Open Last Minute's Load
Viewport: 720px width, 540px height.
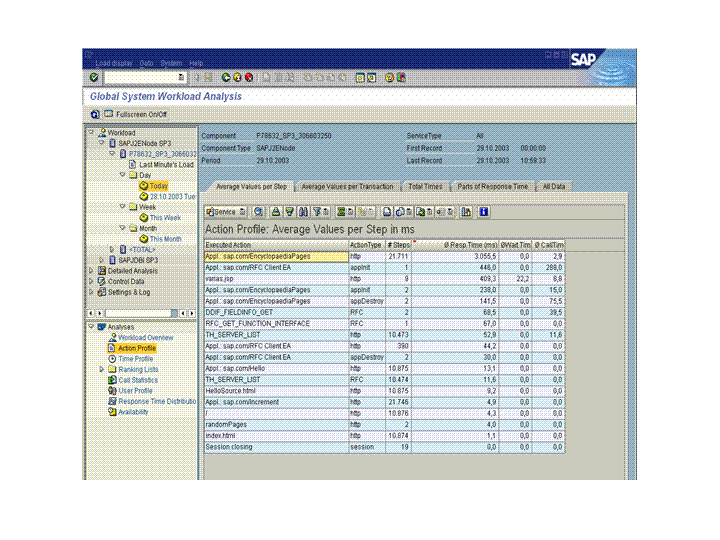tap(166, 164)
